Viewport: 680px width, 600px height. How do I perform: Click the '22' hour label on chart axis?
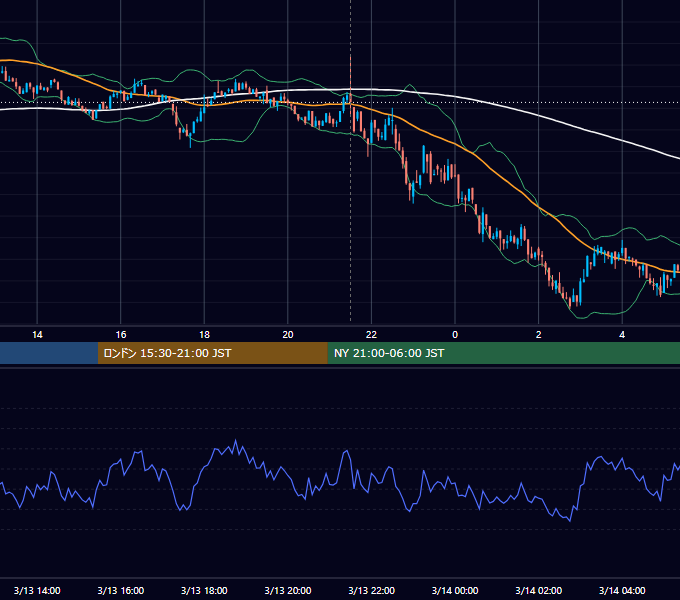click(371, 335)
